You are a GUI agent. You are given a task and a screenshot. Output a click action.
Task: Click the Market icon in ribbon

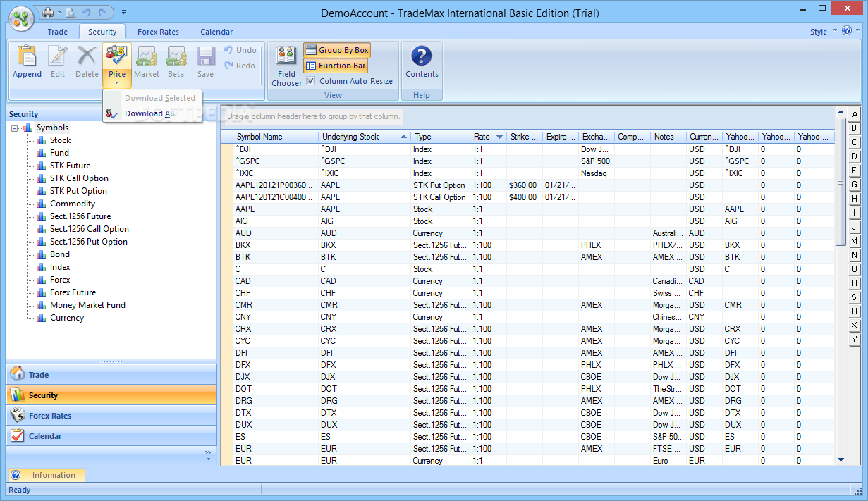point(147,56)
